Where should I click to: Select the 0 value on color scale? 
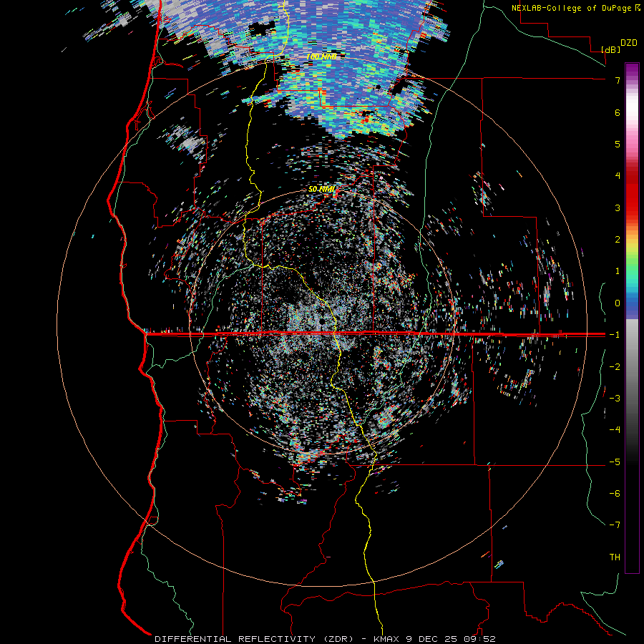[x=618, y=303]
